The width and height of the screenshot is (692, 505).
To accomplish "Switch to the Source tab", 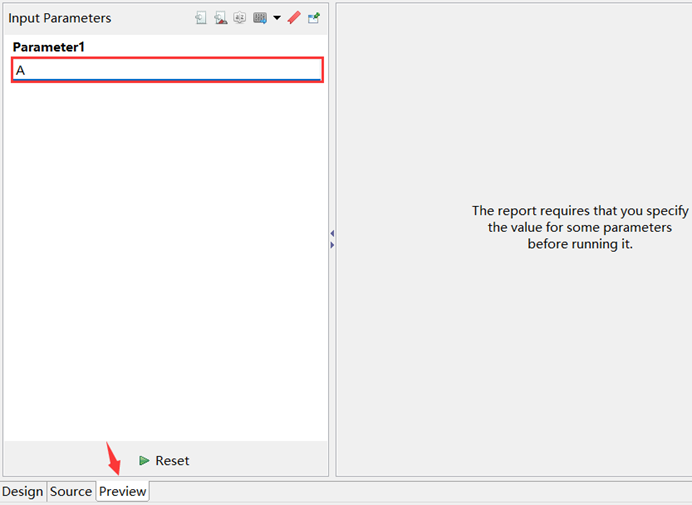I will point(71,491).
